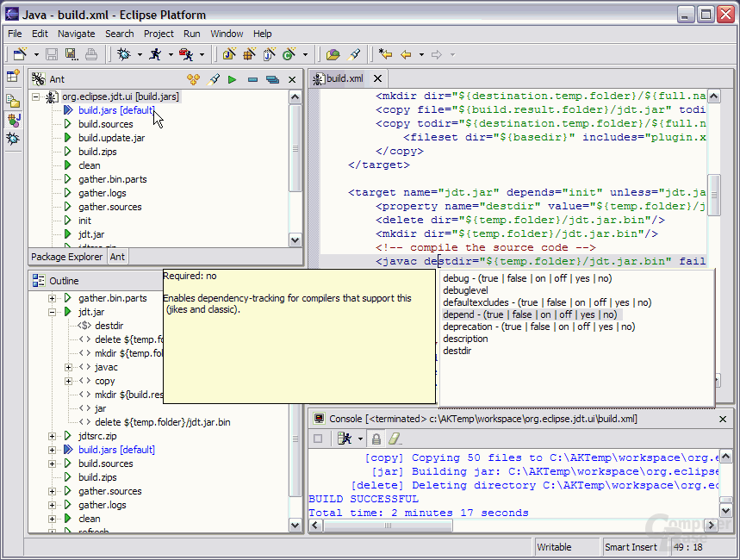Screen dimensions: 740x560
Task: Open the New wizard dropdown arrow
Action: tap(36, 55)
